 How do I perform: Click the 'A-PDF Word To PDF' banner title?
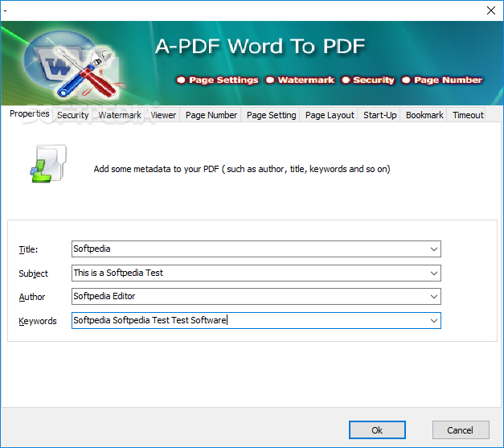point(260,46)
